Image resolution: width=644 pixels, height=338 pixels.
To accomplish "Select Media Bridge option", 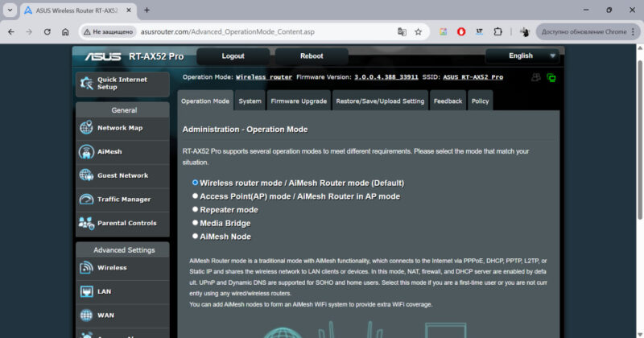I will (x=195, y=223).
